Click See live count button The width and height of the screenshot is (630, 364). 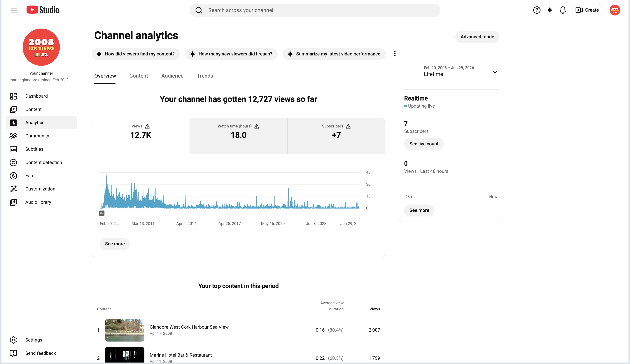tap(424, 144)
